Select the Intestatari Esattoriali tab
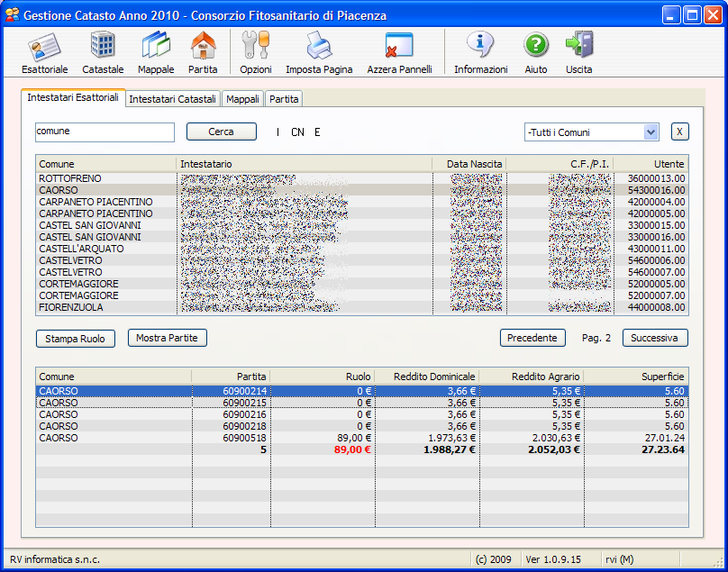The height and width of the screenshot is (572, 728). (x=73, y=97)
